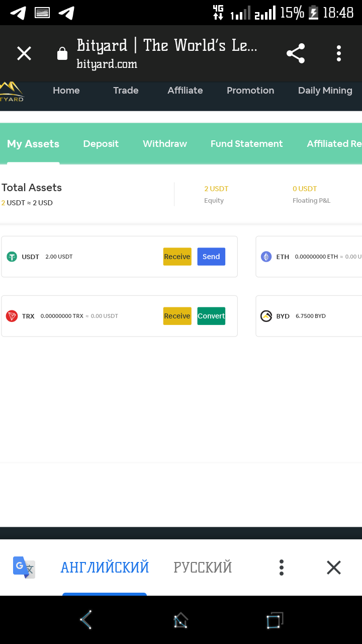Switch to the Deposit tab
Image resolution: width=362 pixels, height=644 pixels.
click(101, 144)
